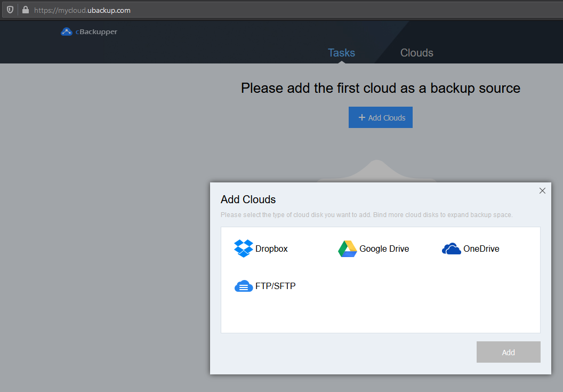Choose the Google Drive triangle icon
Image resolution: width=563 pixels, height=392 pixels.
pos(347,249)
